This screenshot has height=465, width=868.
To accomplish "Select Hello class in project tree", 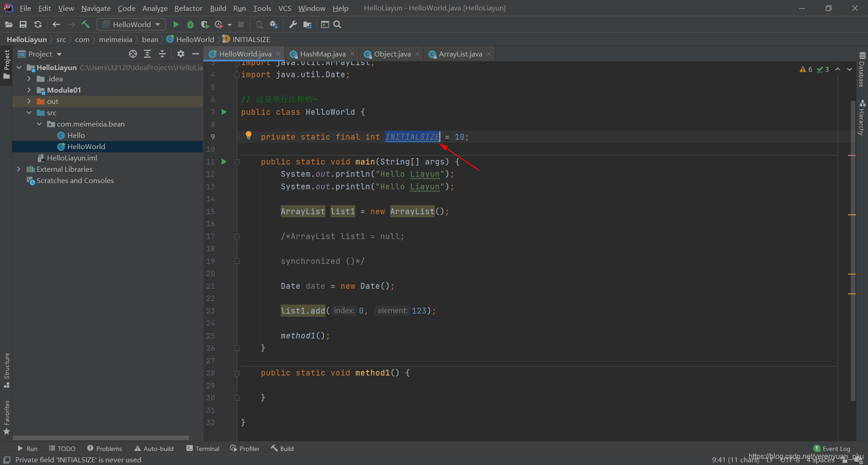I will pyautogui.click(x=75, y=135).
